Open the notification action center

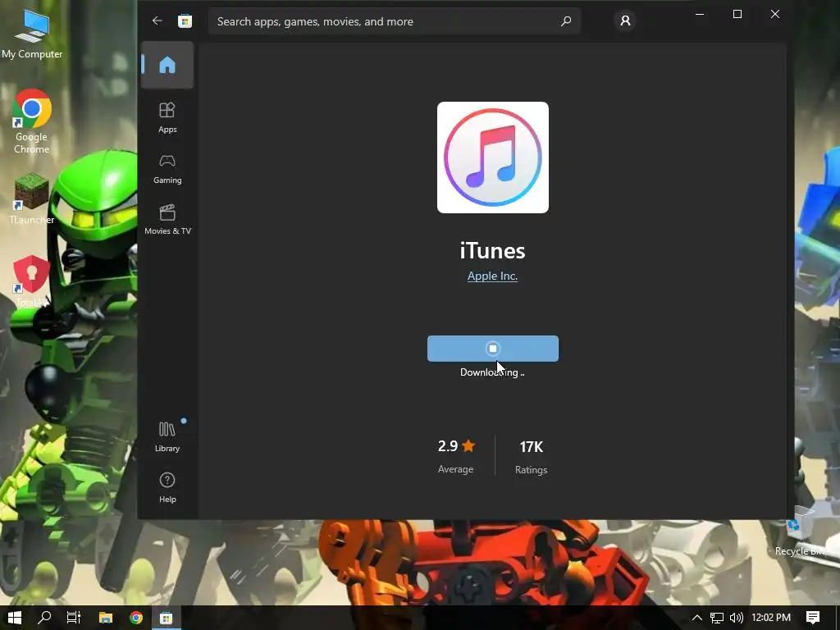click(x=813, y=618)
